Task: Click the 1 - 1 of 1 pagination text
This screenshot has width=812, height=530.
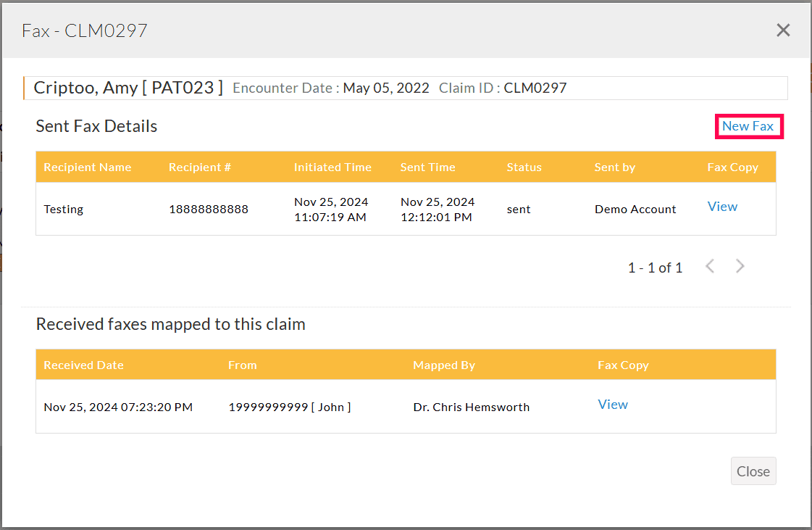Action: (x=655, y=268)
